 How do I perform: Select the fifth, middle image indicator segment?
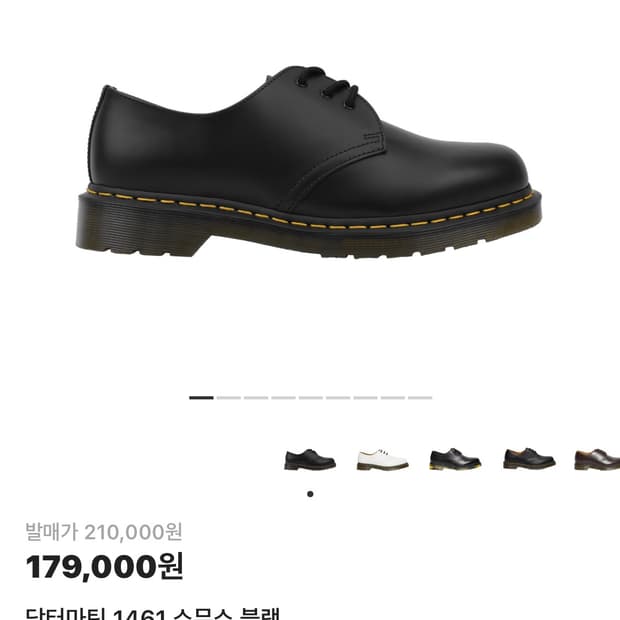(310, 398)
